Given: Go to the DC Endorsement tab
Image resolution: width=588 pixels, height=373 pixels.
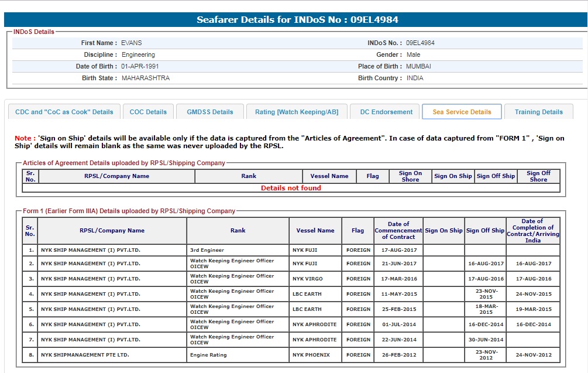Looking at the screenshot, I should (x=386, y=112).
